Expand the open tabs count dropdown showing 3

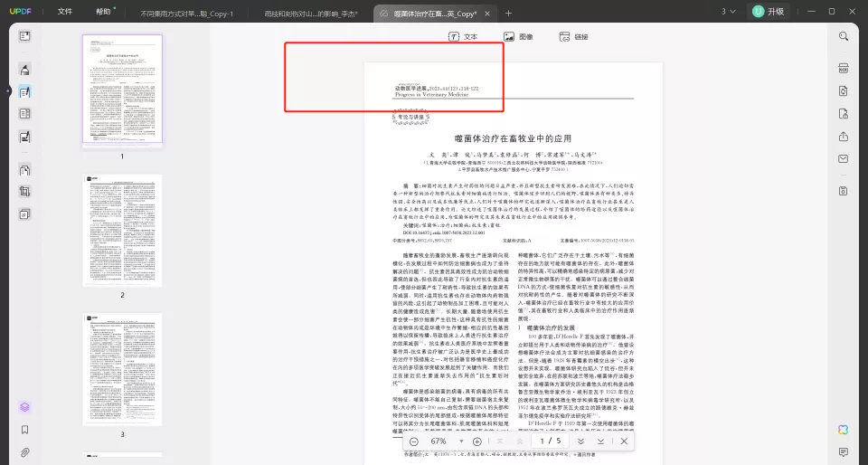click(729, 12)
